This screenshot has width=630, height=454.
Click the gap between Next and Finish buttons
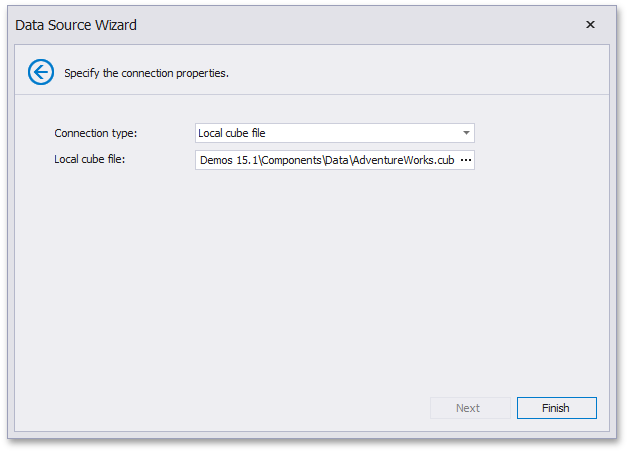(x=511, y=408)
